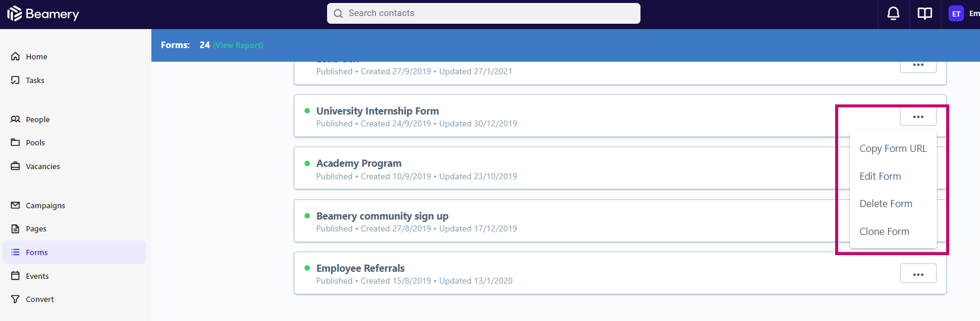Click the View Report link

[238, 45]
